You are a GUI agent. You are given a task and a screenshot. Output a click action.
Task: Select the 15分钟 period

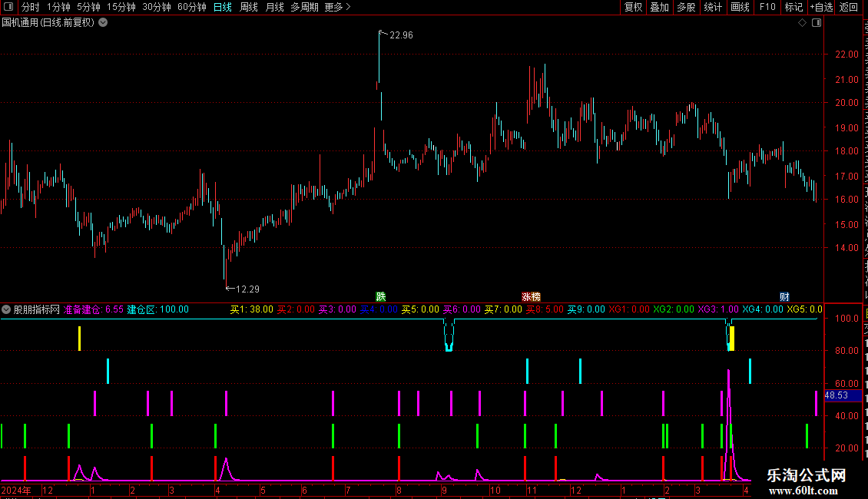[121, 7]
